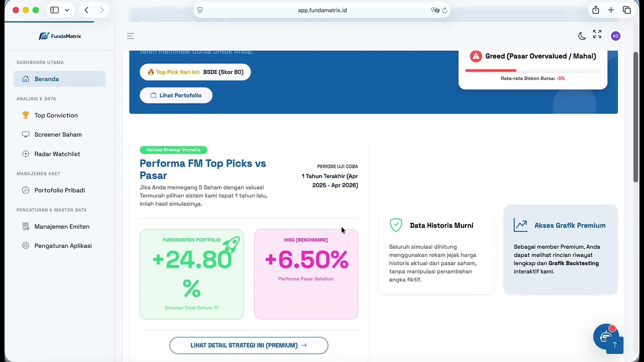Open the Safari share icon
Image resolution: width=644 pixels, height=362 pixels.
coord(596,10)
